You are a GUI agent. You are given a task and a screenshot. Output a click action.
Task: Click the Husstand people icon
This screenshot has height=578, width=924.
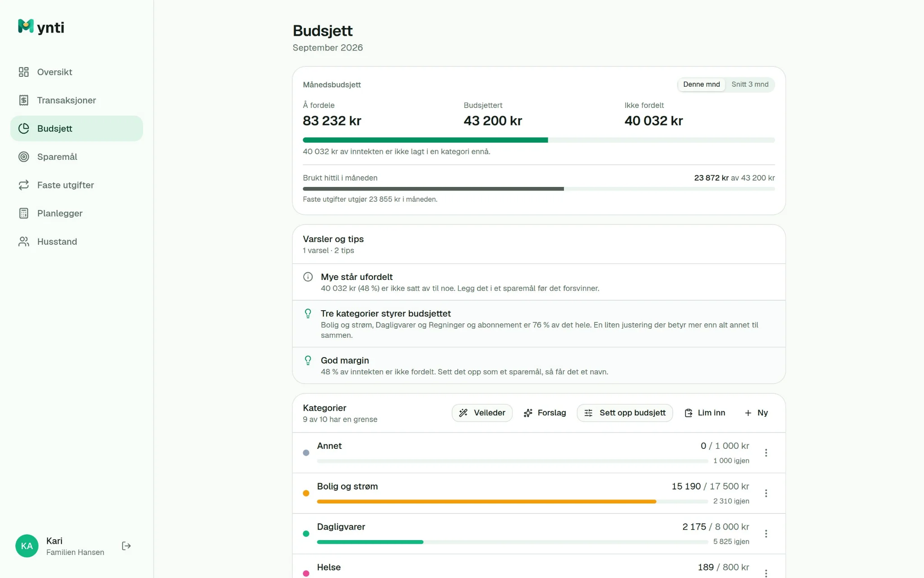point(23,242)
